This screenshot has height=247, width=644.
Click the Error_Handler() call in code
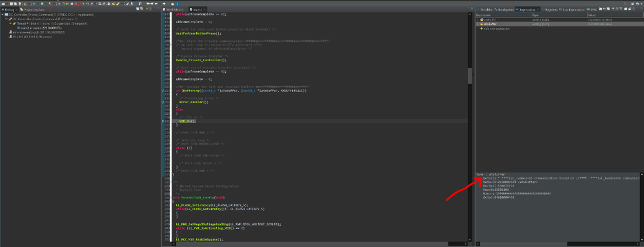[194, 102]
